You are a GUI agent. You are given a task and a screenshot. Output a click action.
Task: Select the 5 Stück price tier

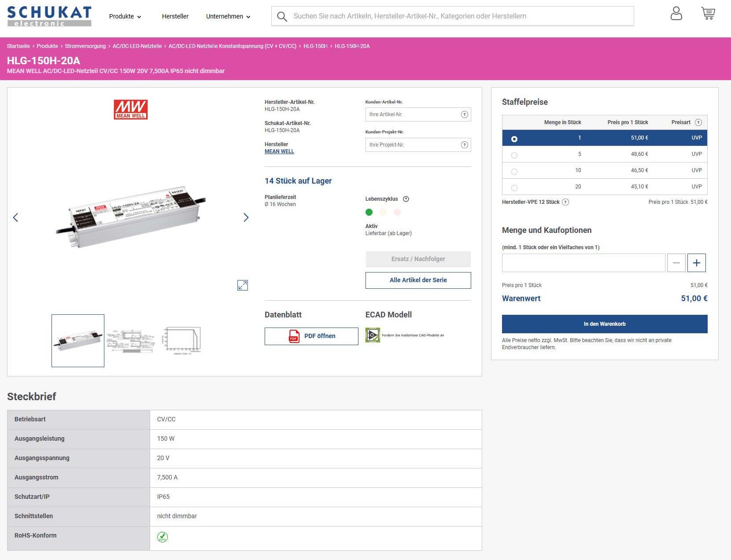pos(514,155)
